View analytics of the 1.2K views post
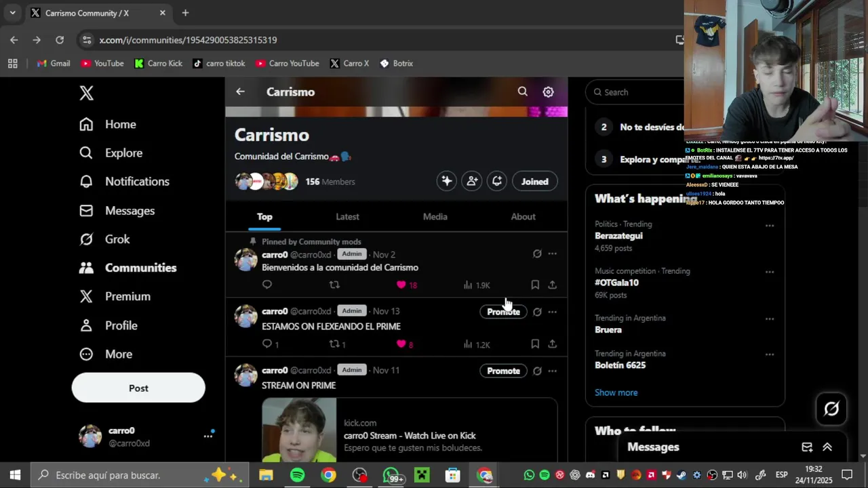 click(x=477, y=344)
